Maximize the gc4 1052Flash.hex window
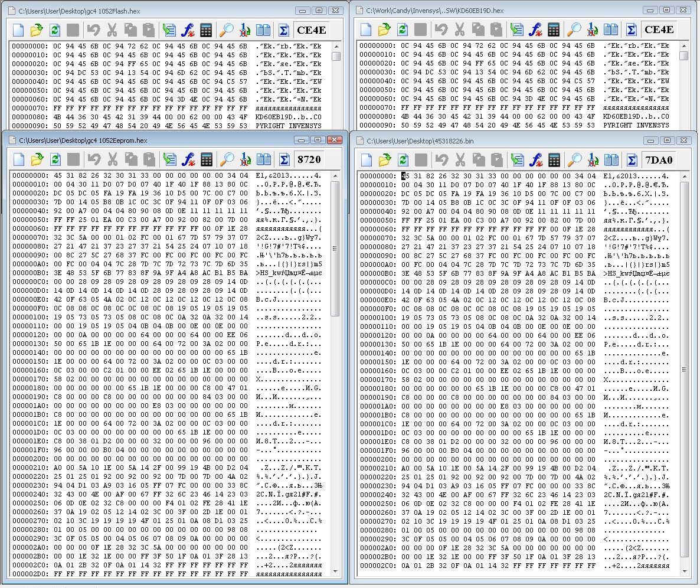This screenshot has height=588, width=700. point(319,10)
